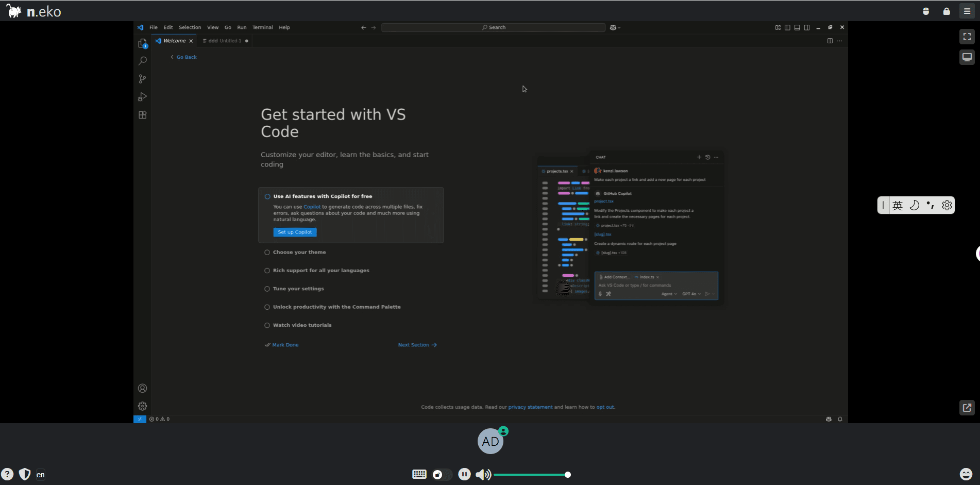
Task: Click the command center Search box
Action: tap(493, 27)
